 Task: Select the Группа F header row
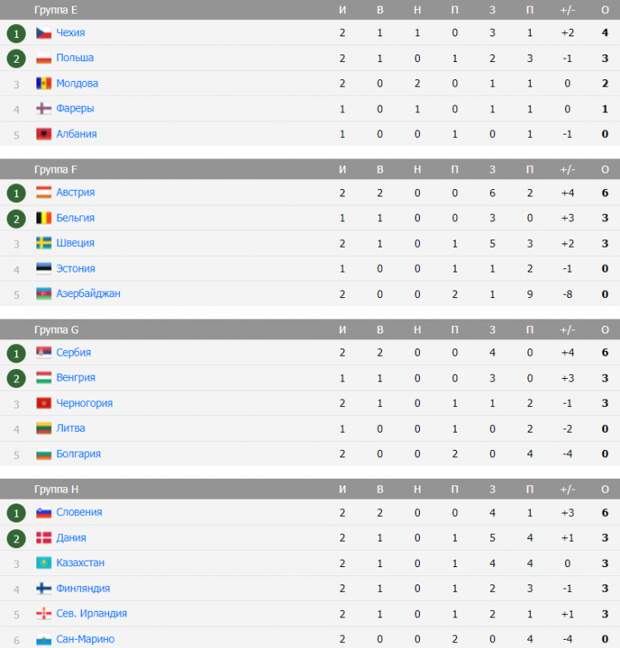310,169
